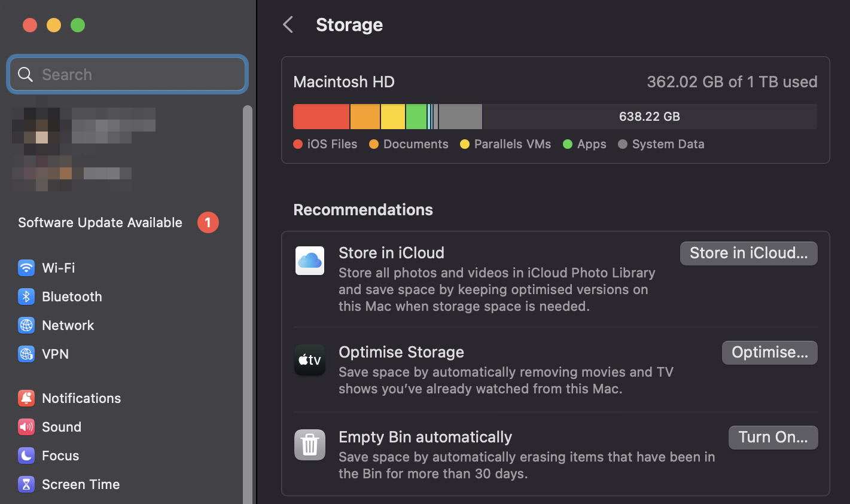Click the grey System Data bar segment
Screen dimensions: 850x504
(x=460, y=117)
